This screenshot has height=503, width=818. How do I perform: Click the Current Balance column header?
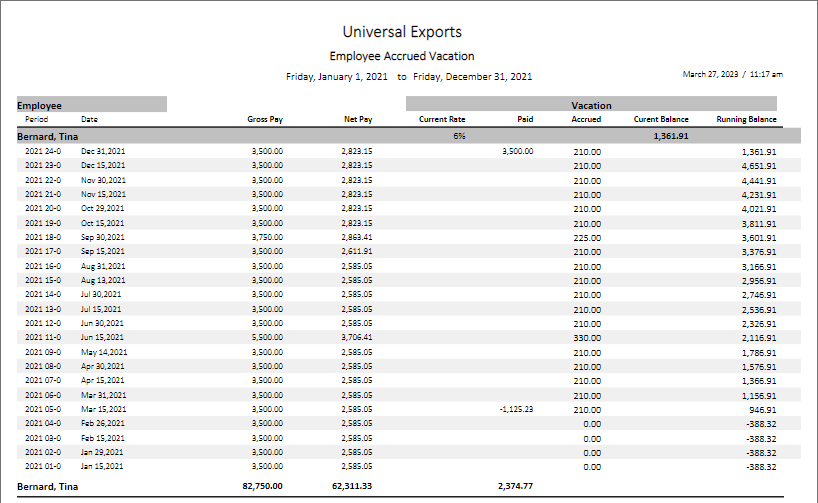660,119
